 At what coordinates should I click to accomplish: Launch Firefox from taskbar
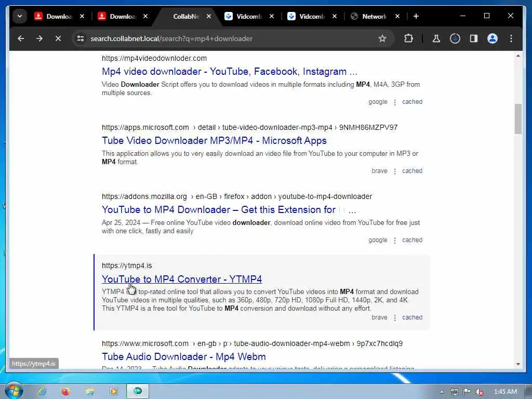(x=65, y=391)
